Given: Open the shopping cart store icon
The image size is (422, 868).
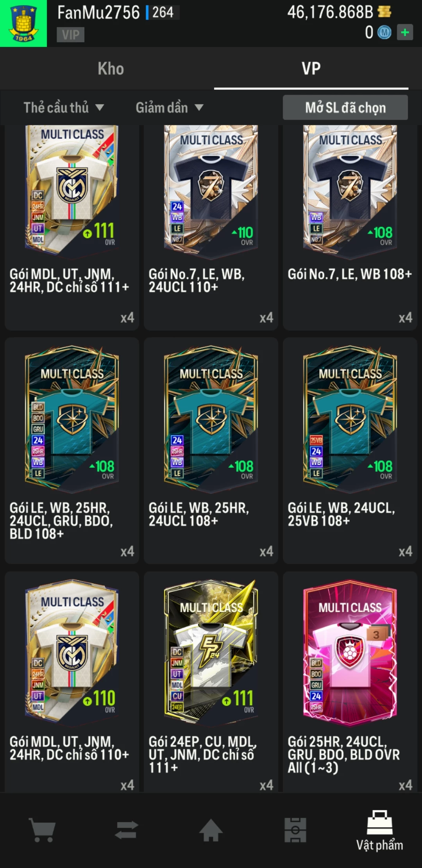Looking at the screenshot, I should coord(42,830).
